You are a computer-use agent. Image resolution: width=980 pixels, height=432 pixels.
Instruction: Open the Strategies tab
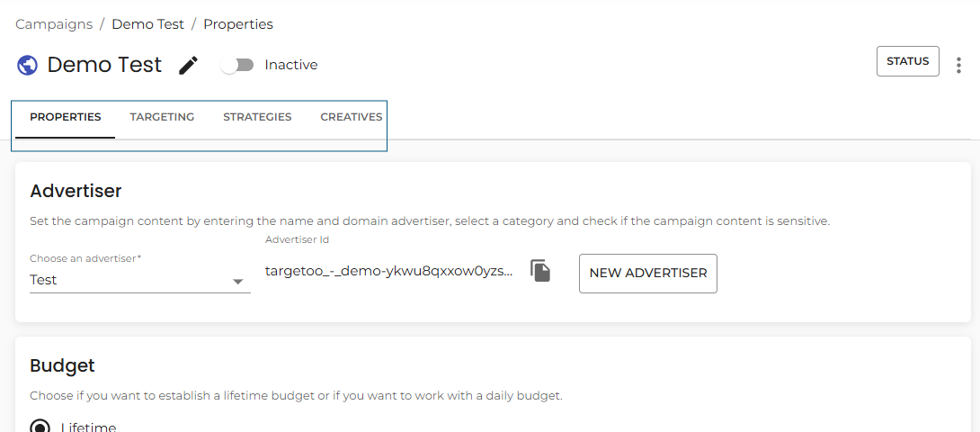(257, 117)
